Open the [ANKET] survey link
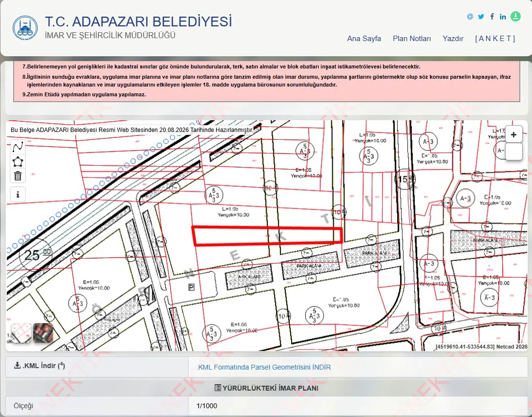 coord(495,39)
